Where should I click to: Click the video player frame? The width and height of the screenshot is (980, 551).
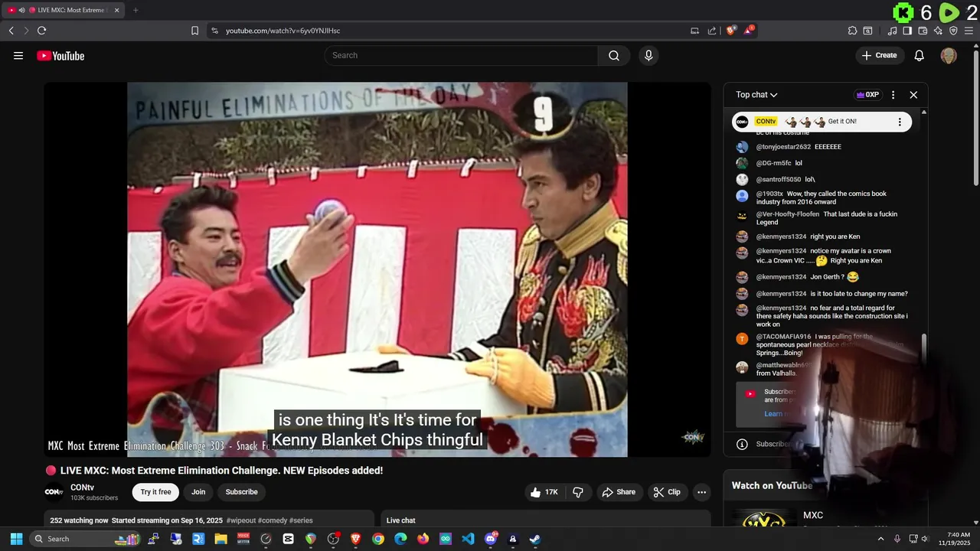(x=377, y=269)
